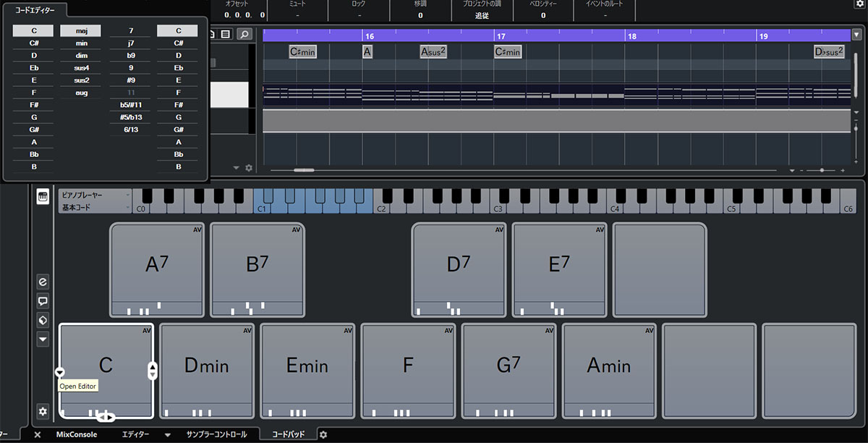Screen dimensions: 868x443
Task: Select the Dbsus2 chord event near bar 19
Action: (829, 51)
